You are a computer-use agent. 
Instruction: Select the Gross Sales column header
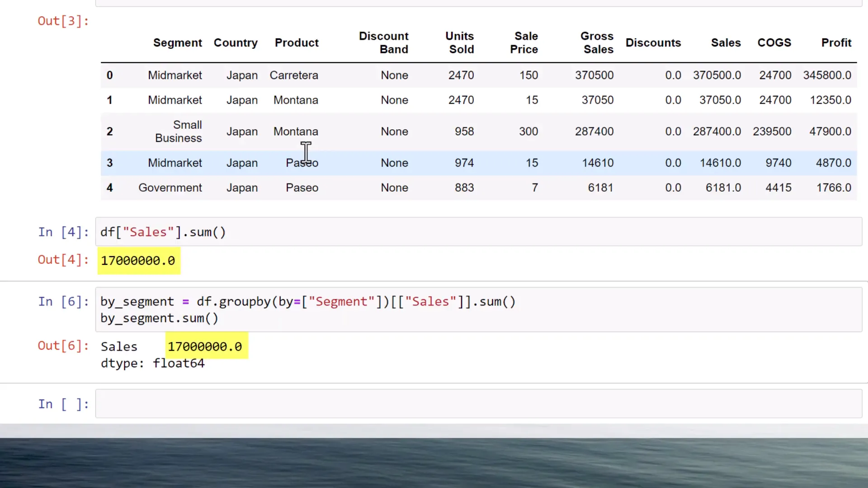[597, 42]
